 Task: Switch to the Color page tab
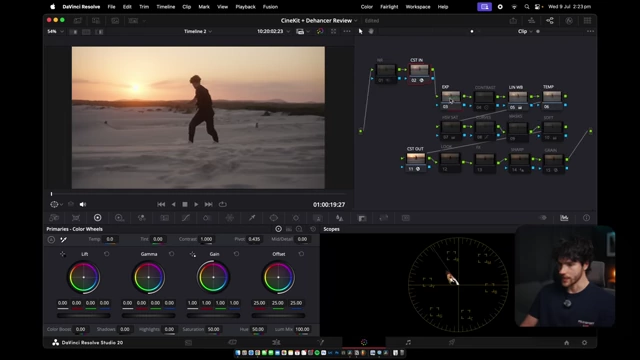364,342
